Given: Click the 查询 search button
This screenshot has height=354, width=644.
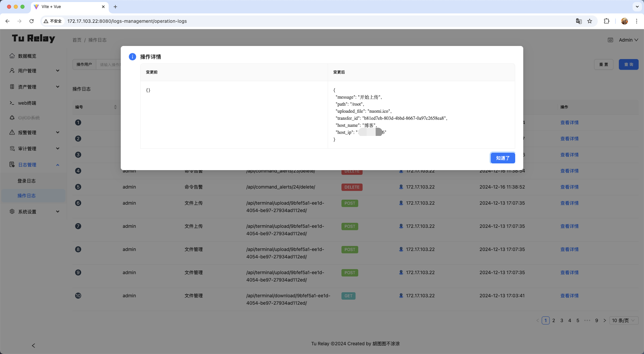Looking at the screenshot, I should tap(628, 64).
